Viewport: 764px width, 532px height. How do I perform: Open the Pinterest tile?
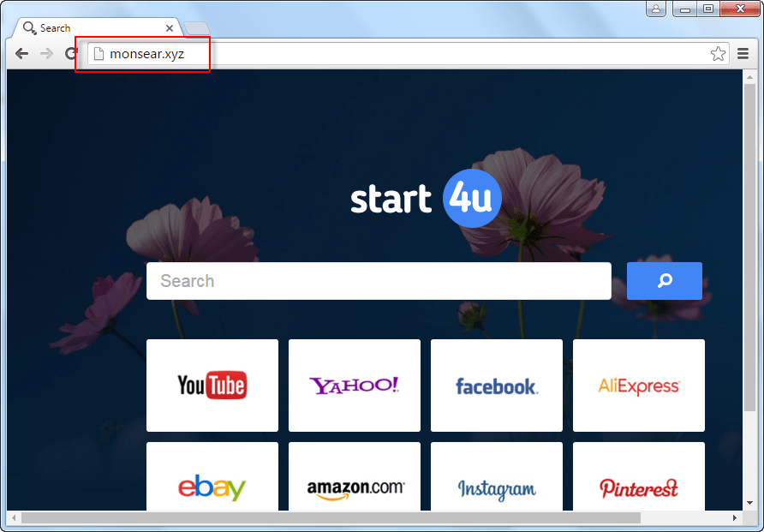tap(639, 476)
